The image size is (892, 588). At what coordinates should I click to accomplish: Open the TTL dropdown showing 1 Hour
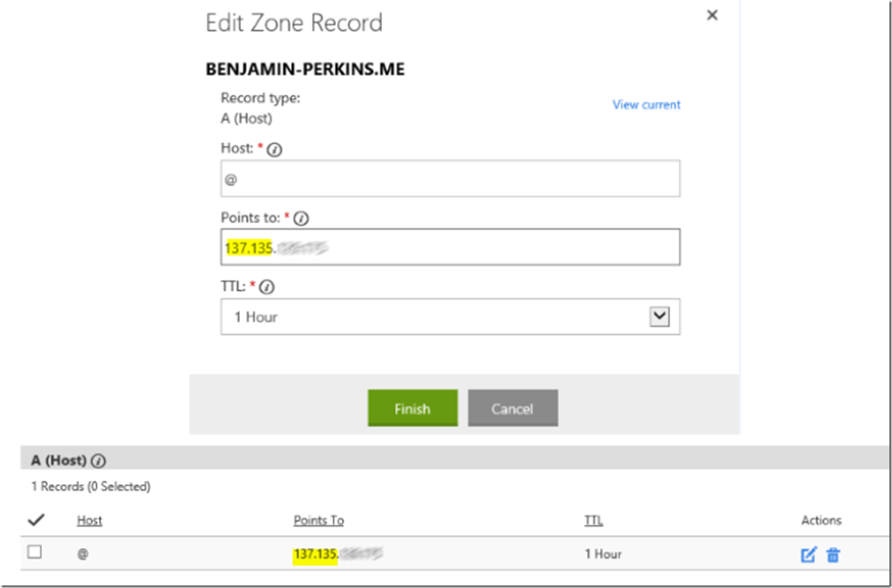coord(659,316)
